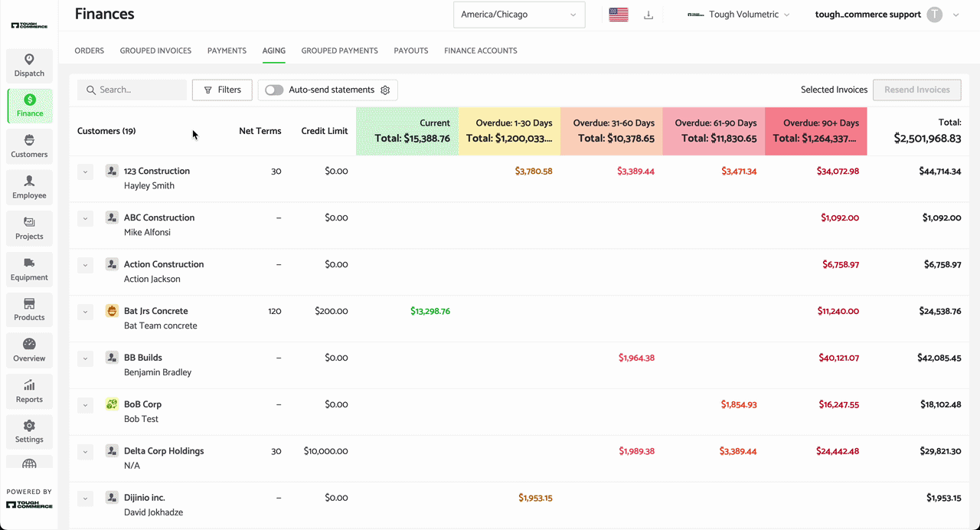Expand the BB Builds customer row
This screenshot has width=980, height=530.
click(85, 358)
